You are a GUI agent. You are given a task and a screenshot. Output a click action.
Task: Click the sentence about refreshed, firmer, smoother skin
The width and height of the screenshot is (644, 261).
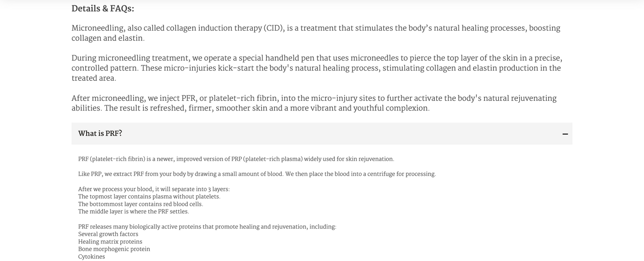(266, 108)
